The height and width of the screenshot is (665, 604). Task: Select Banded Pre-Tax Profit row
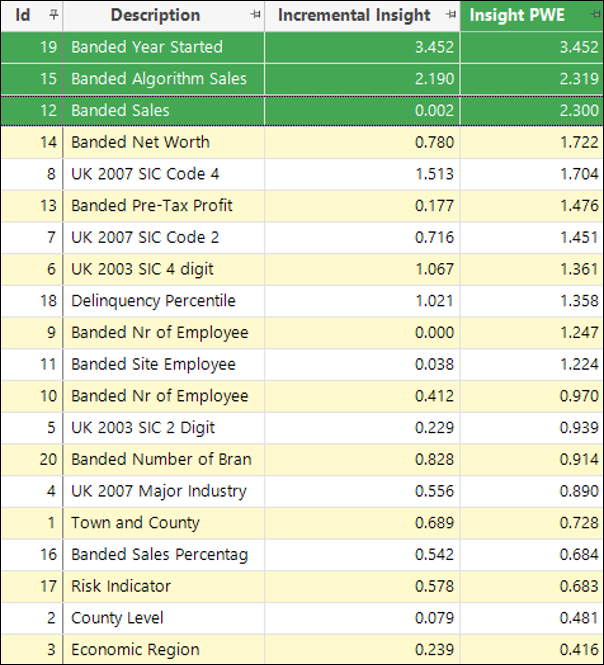[302, 206]
